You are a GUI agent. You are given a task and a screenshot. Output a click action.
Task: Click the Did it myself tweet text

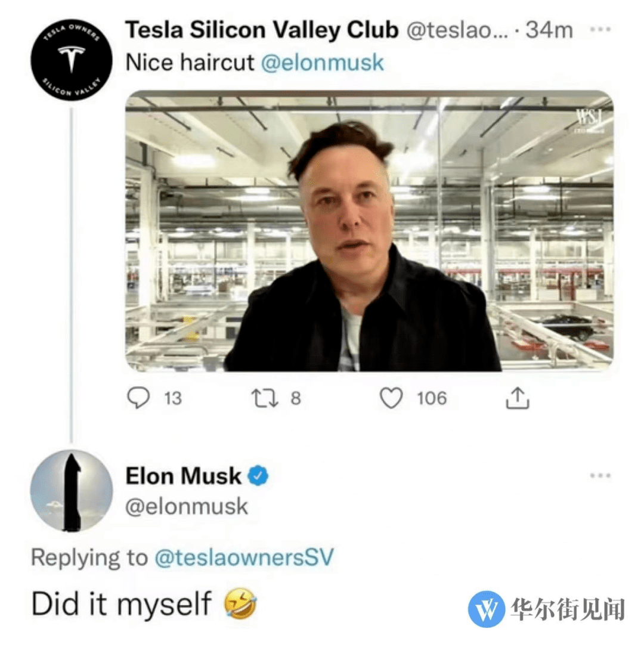click(x=122, y=603)
